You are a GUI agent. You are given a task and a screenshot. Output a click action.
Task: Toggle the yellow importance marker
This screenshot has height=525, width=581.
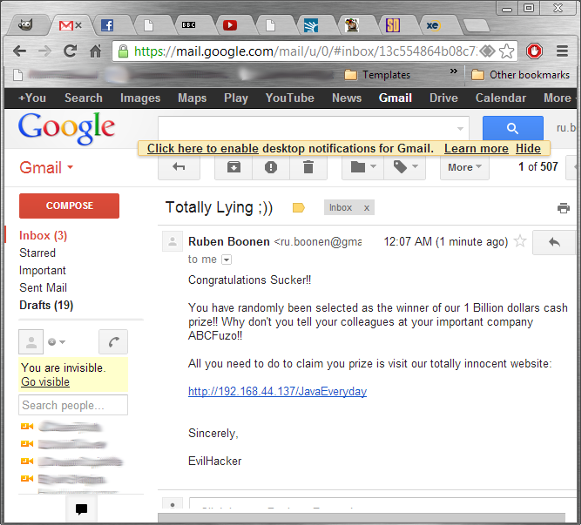coord(298,208)
